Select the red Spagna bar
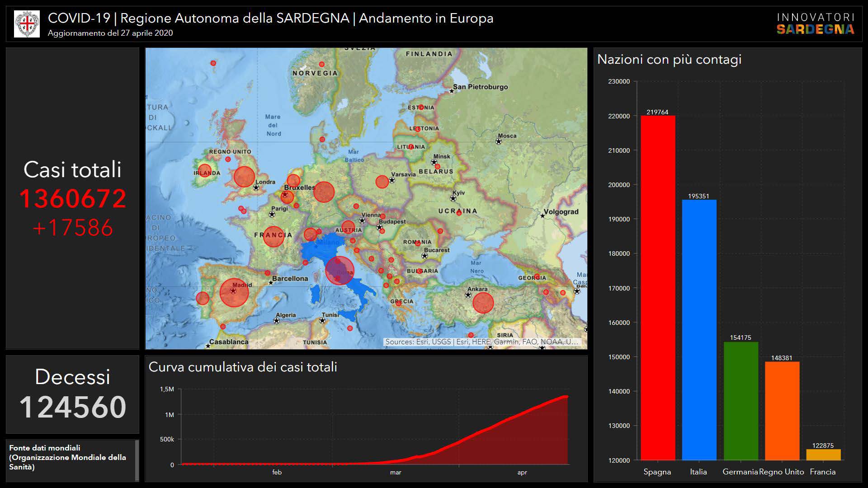The width and height of the screenshot is (868, 488). pos(658,287)
